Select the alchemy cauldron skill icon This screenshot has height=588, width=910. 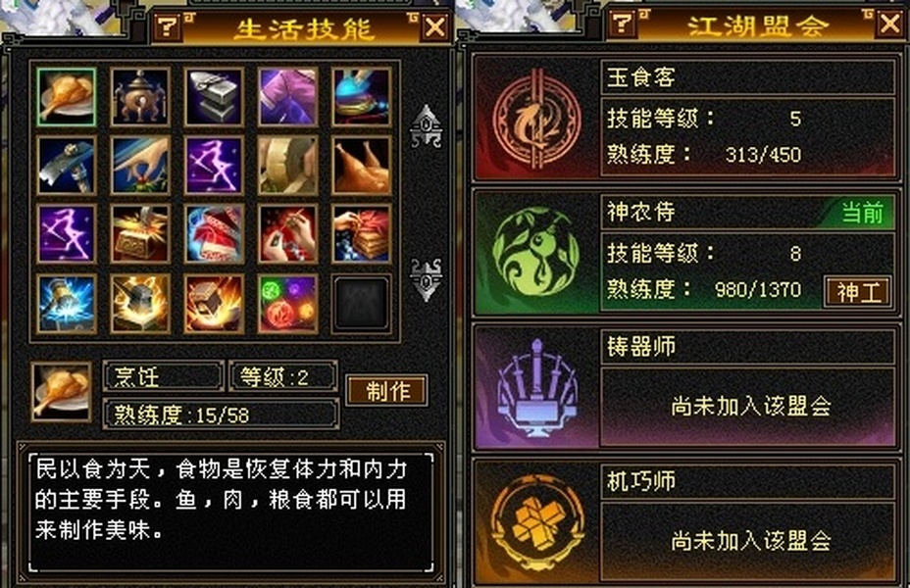[x=140, y=97]
